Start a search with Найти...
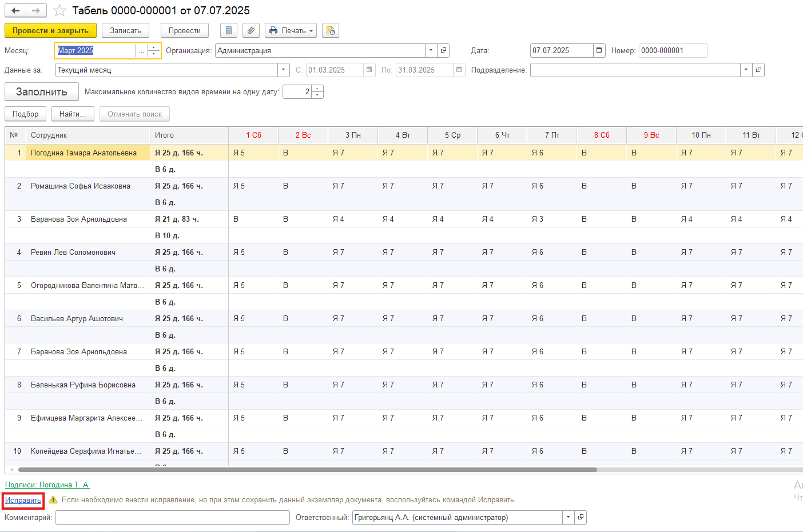Image resolution: width=803 pixels, height=532 pixels. (73, 114)
